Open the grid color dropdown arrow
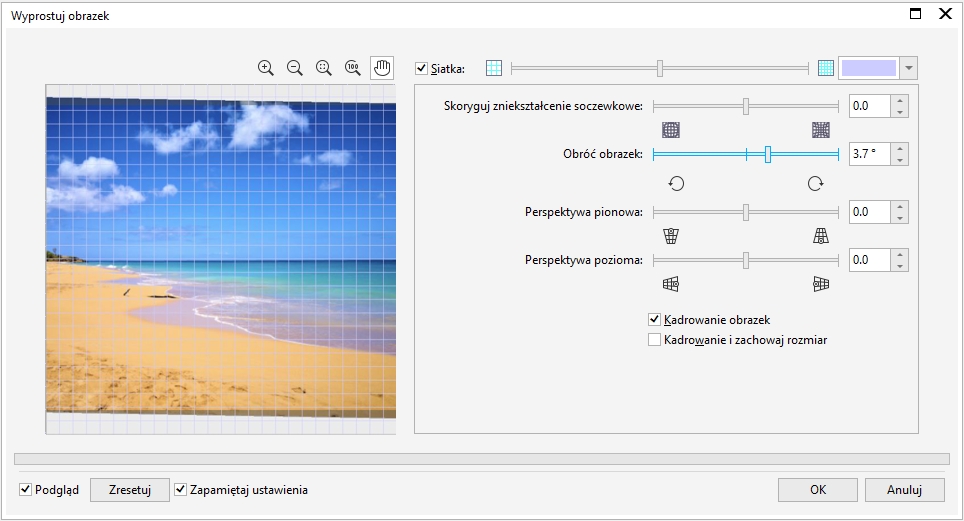The width and height of the screenshot is (964, 521). pos(908,68)
